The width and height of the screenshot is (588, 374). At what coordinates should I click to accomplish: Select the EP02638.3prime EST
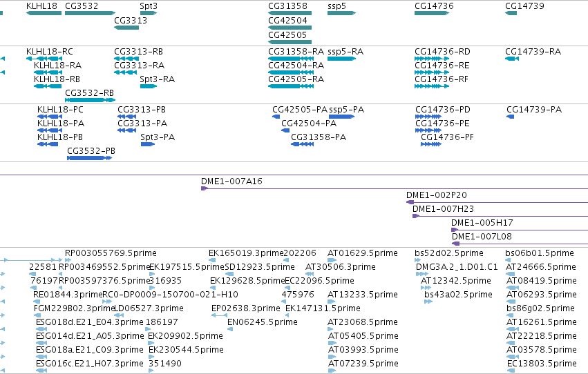(219, 315)
